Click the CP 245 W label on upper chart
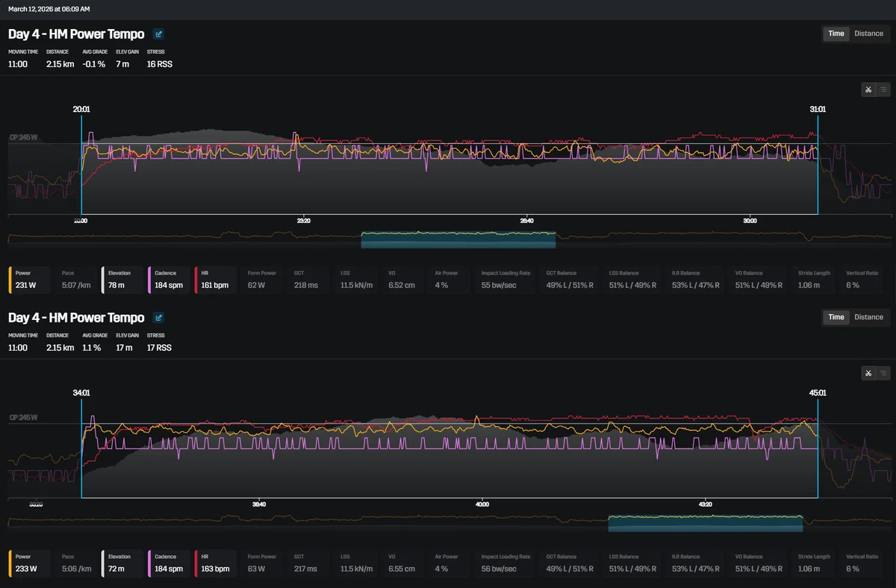Viewport: 896px width, 588px height. coord(23,137)
